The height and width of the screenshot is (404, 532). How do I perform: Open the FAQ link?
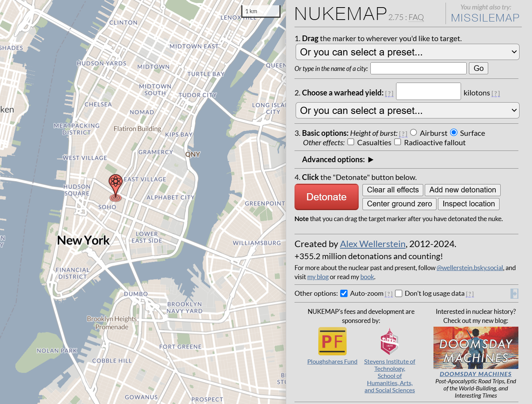[x=416, y=17]
